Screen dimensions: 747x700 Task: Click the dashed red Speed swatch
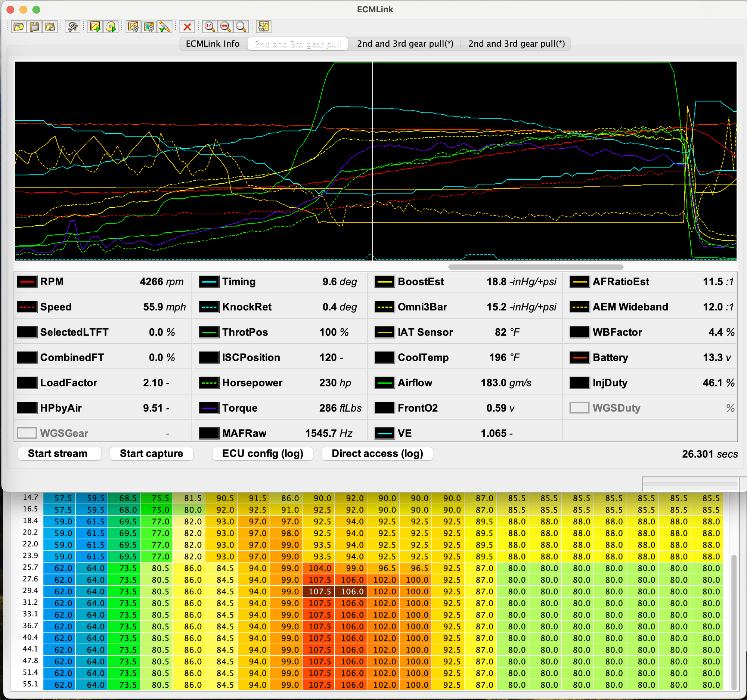pyautogui.click(x=27, y=307)
